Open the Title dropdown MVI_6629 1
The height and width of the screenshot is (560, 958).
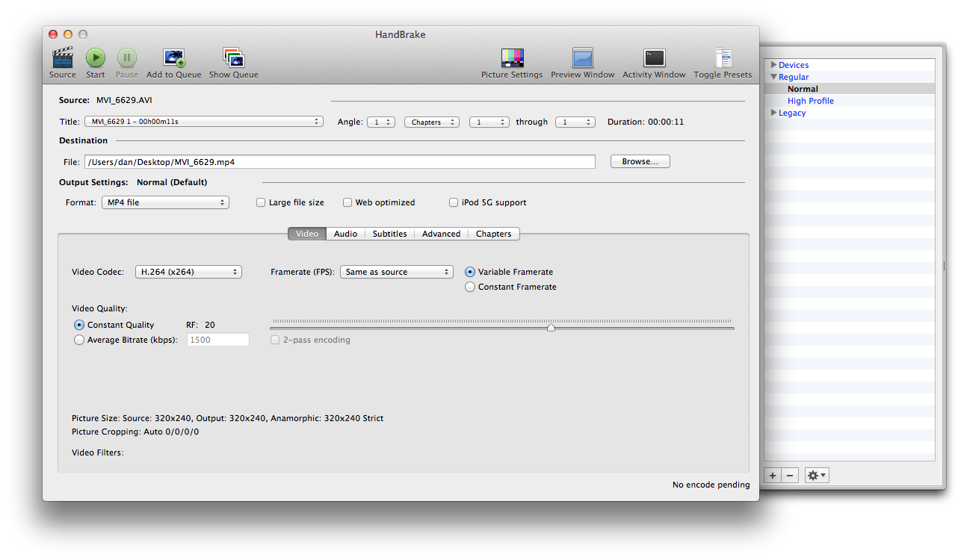(x=203, y=122)
